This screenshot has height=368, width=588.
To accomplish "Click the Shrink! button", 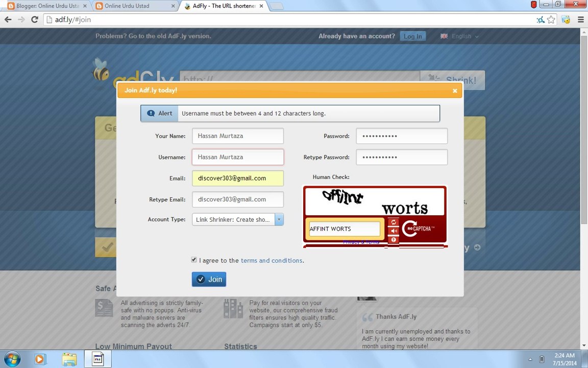I will tap(453, 80).
